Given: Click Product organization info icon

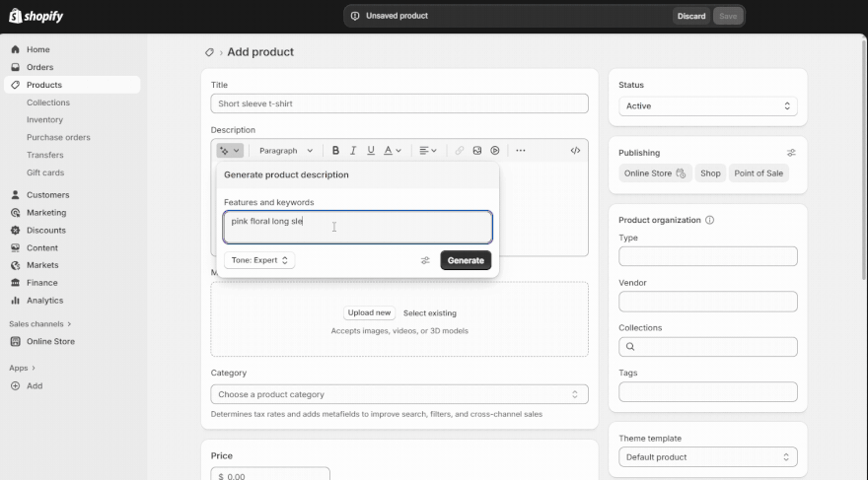Looking at the screenshot, I should [x=709, y=220].
